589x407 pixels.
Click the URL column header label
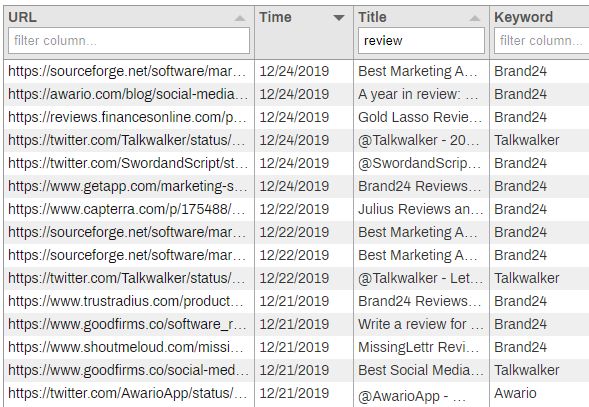pyautogui.click(x=23, y=17)
